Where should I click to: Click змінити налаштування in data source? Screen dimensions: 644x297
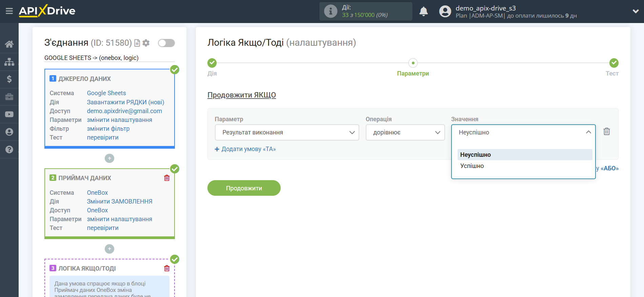(x=120, y=120)
